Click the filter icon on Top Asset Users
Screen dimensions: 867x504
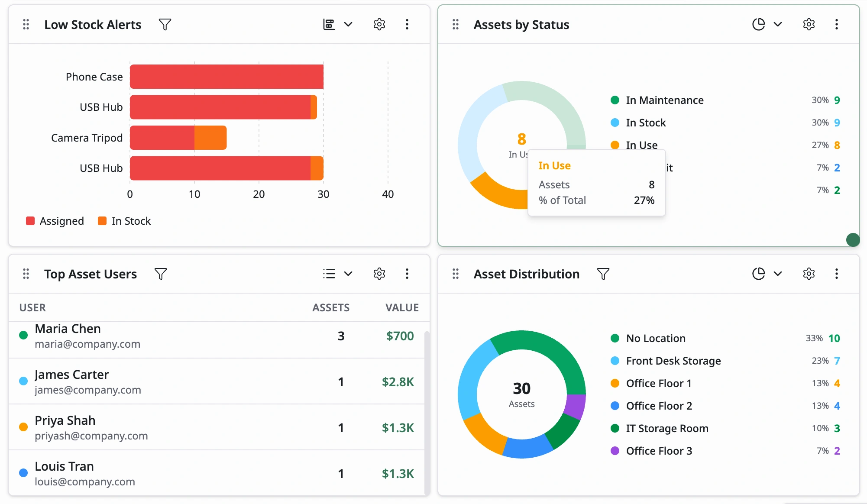[x=161, y=274]
